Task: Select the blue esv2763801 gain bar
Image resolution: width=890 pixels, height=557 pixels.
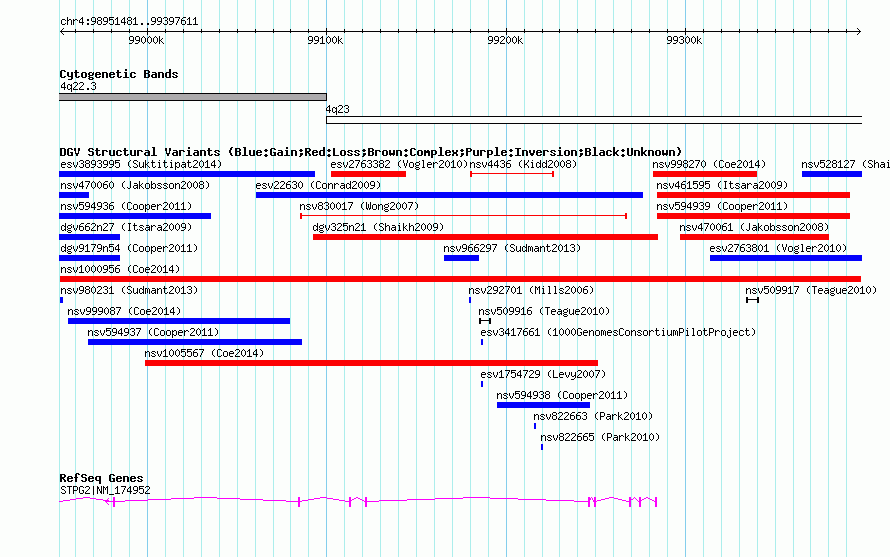Action: pyautogui.click(x=786, y=258)
